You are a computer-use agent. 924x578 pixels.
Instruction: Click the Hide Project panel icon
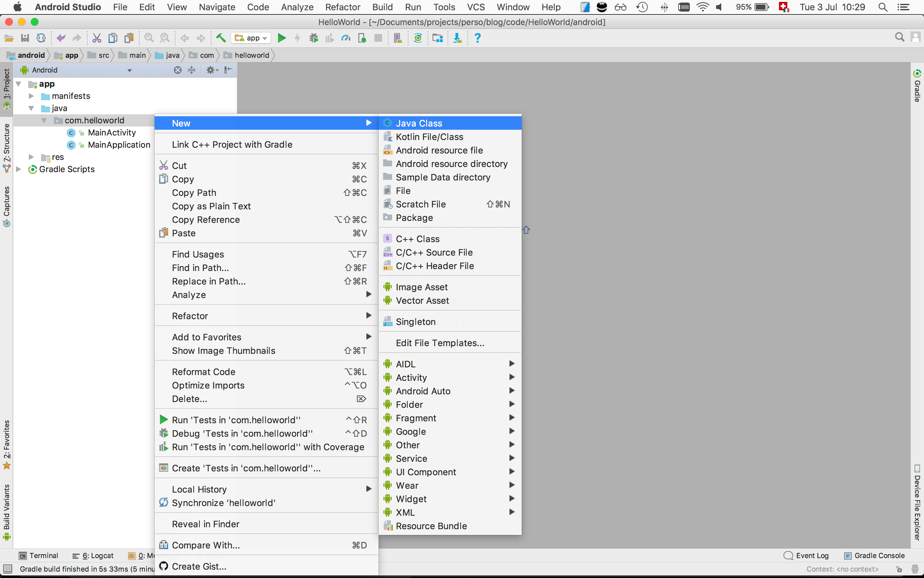point(228,70)
